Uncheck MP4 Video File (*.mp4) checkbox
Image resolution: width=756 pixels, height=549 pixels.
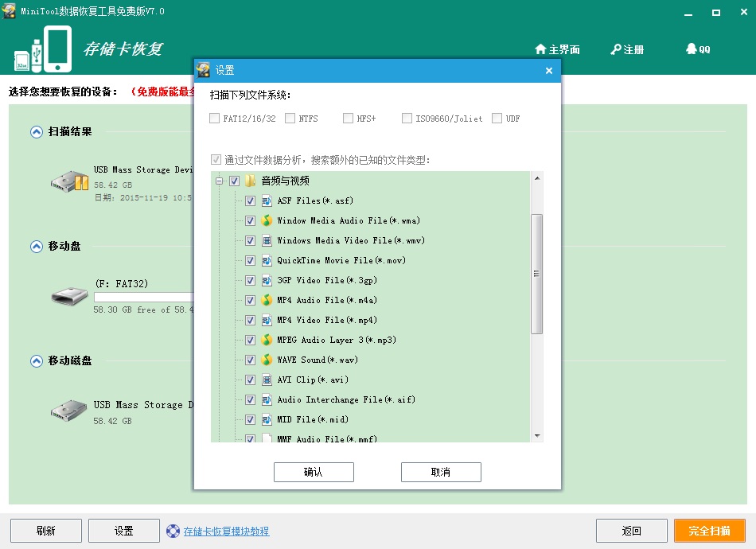coord(250,320)
